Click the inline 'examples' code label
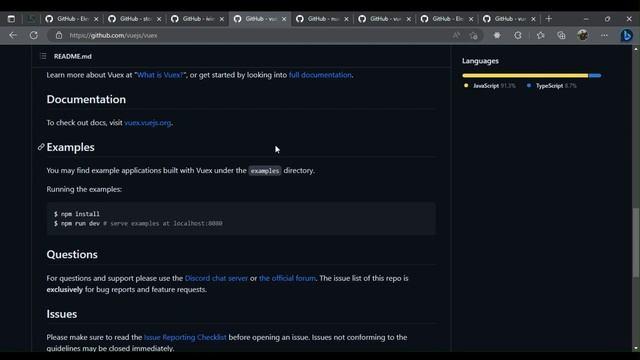The height and width of the screenshot is (360, 640). [x=265, y=171]
